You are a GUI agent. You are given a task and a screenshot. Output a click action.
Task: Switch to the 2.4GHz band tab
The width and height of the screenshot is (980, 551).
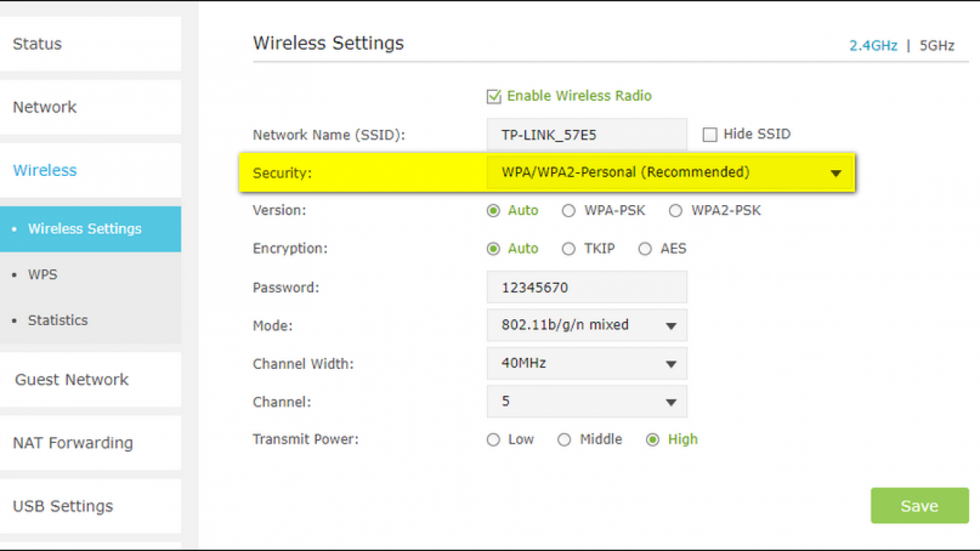coord(873,46)
